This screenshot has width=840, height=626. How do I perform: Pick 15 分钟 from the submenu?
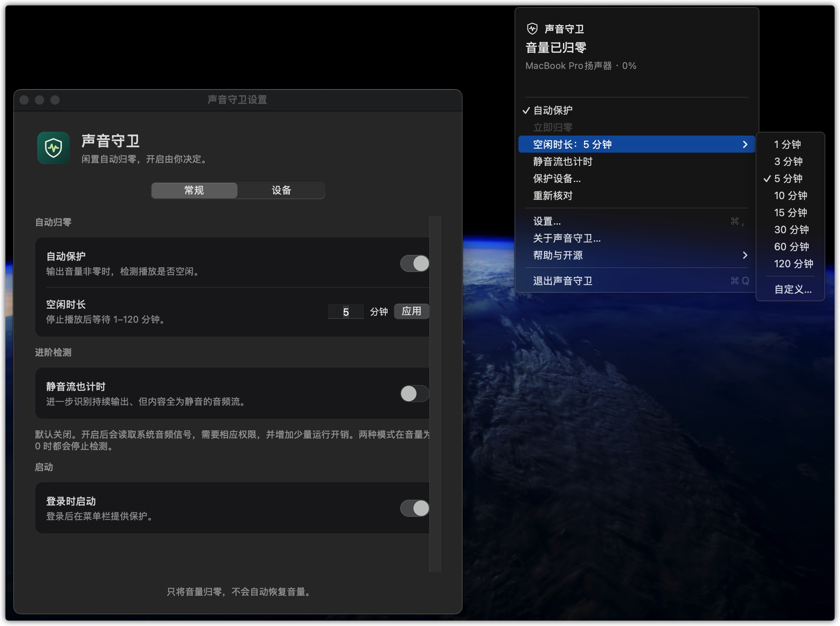point(790,213)
